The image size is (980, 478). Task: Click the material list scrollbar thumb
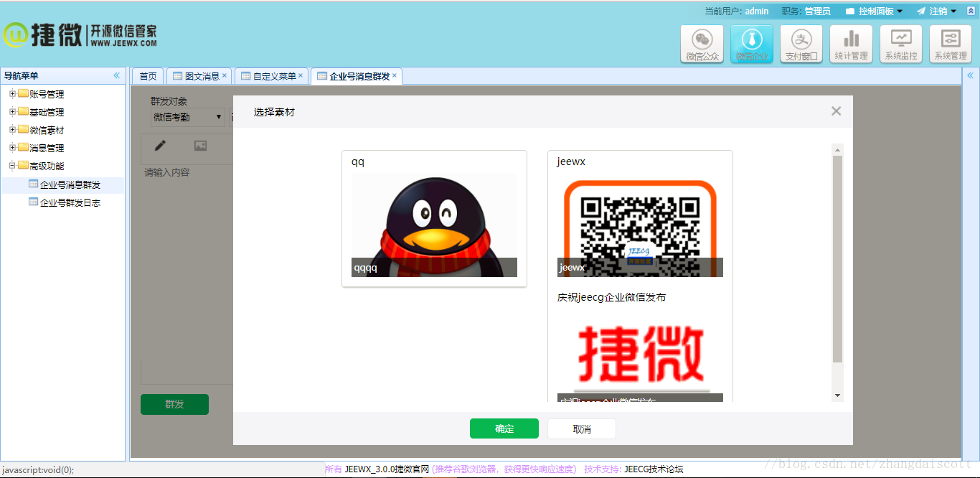[x=837, y=258]
